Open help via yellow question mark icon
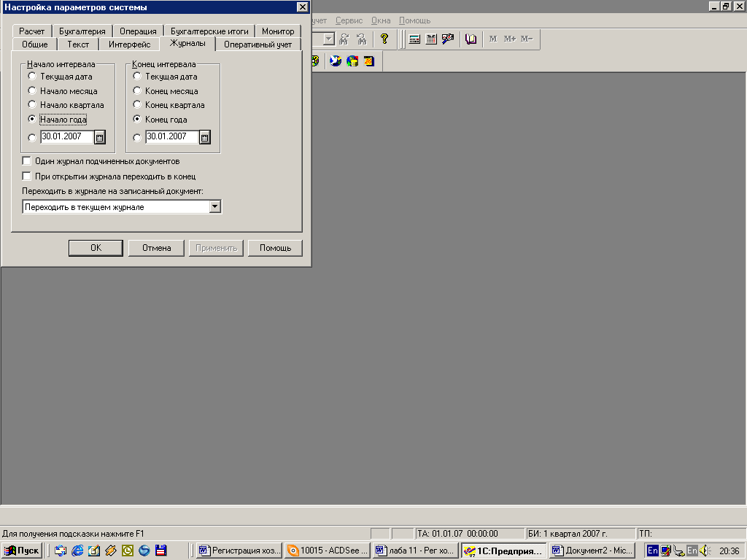 tap(384, 39)
